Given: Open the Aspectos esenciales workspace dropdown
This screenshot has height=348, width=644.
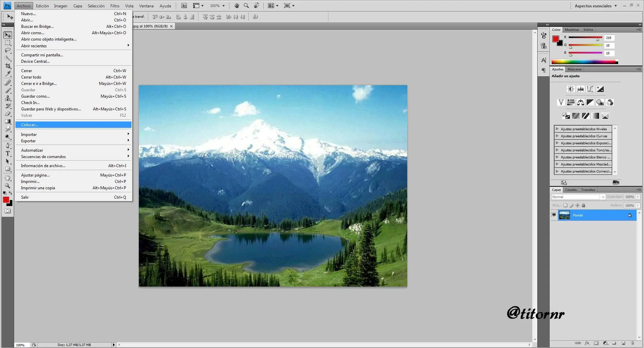Looking at the screenshot, I should pos(596,6).
